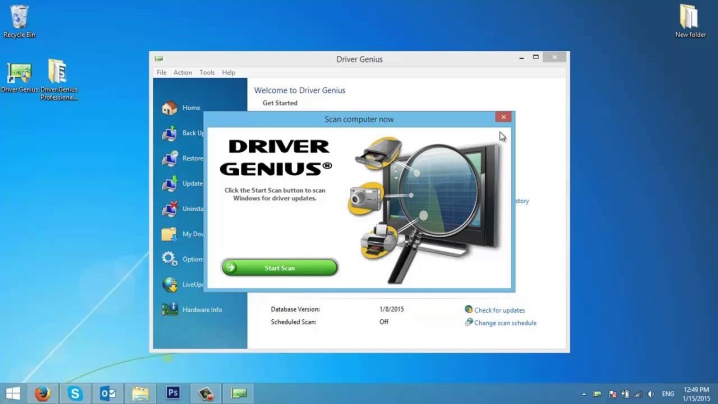Click the Home label in sidebar
The width and height of the screenshot is (718, 404).
coord(191,108)
